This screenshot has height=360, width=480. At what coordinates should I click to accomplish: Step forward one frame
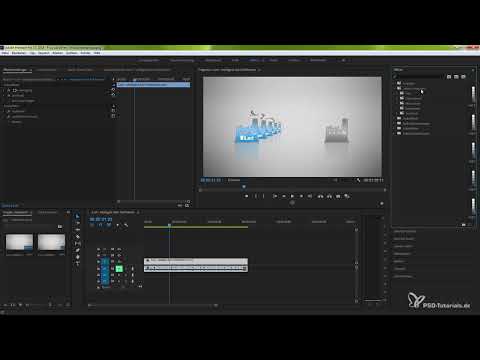301,196
